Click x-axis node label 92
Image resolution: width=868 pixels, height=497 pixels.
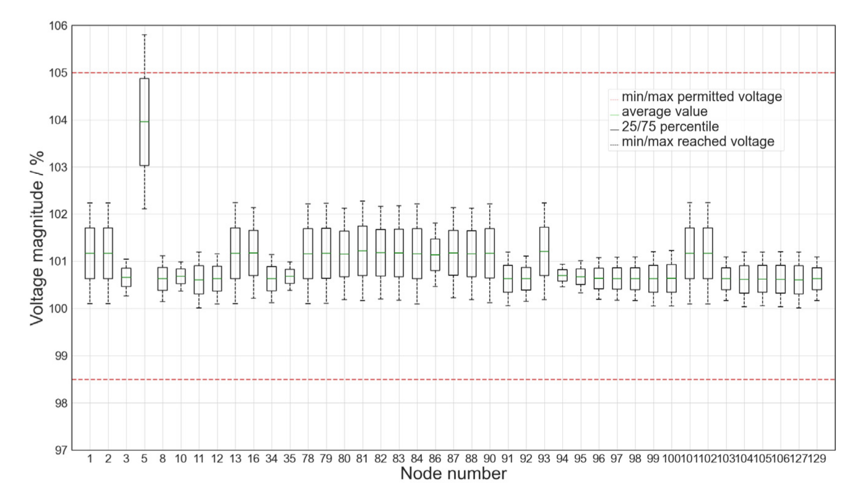526,459
